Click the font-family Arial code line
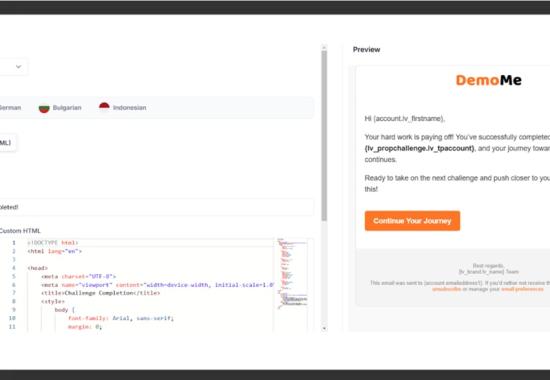Viewport: 550px width, 380px height. click(x=121, y=318)
